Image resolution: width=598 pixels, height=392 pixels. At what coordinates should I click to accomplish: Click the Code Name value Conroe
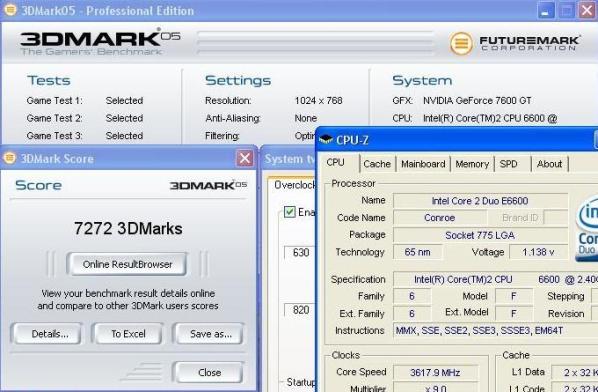point(440,218)
